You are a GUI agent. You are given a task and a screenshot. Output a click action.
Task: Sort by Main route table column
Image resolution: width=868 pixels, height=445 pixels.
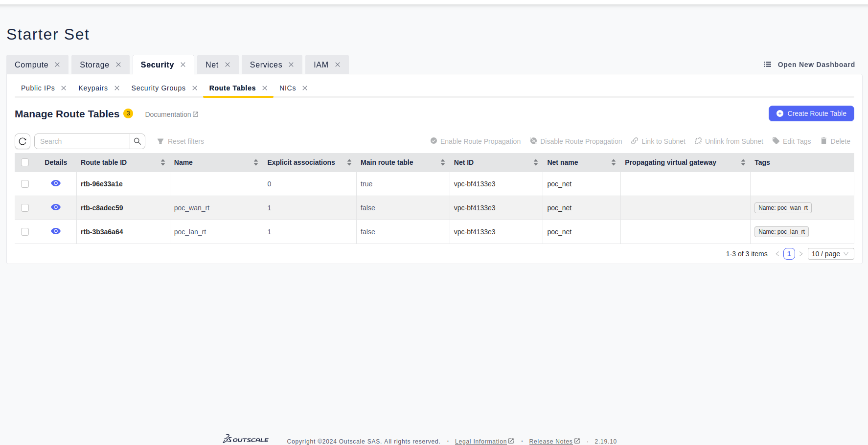tap(442, 162)
